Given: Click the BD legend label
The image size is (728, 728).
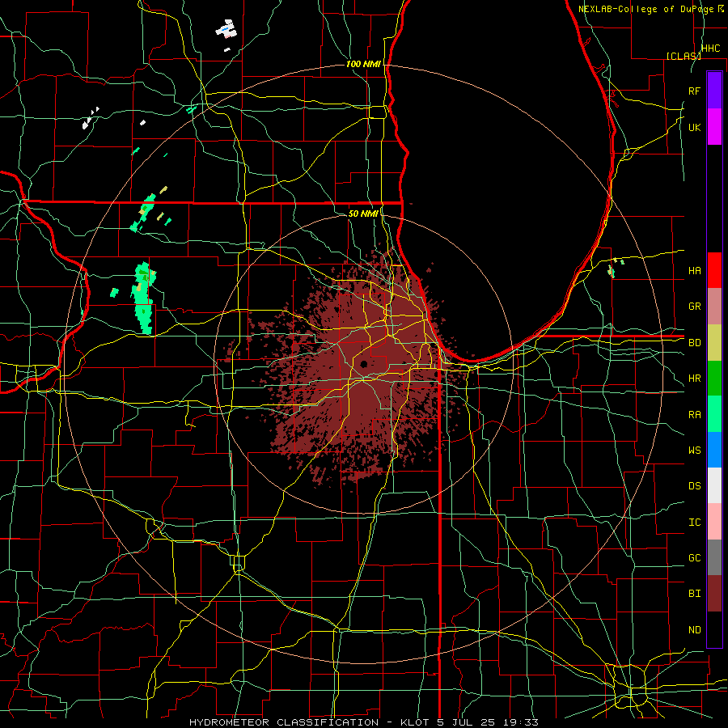Looking at the screenshot, I should coord(694,343).
